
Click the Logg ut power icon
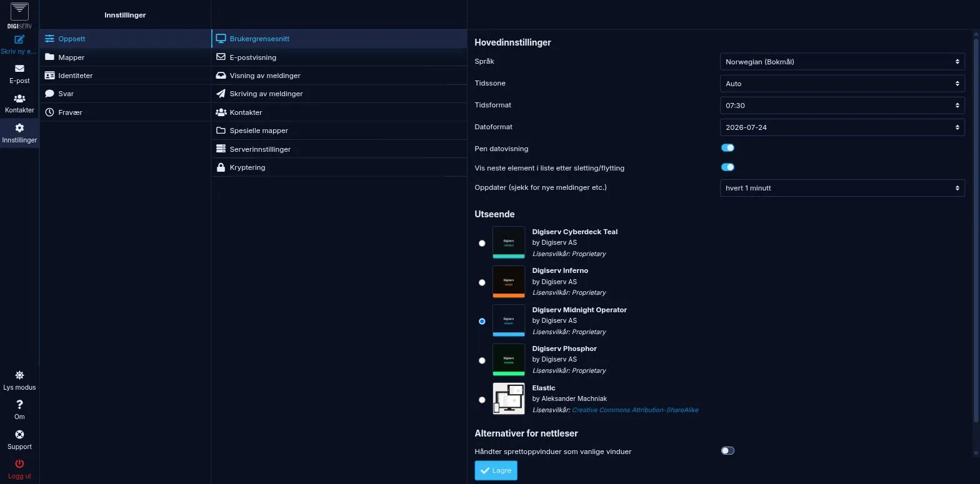pos(19,464)
